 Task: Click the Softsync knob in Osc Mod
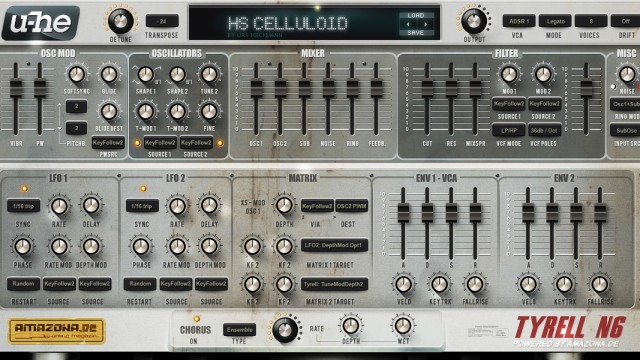pyautogui.click(x=77, y=75)
